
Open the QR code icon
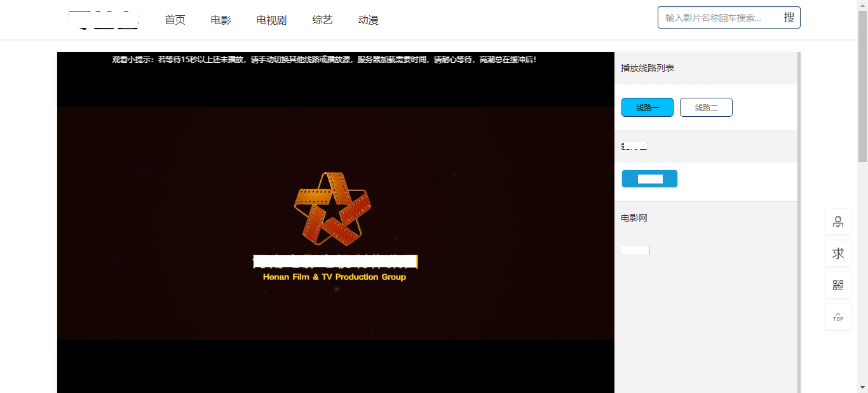tap(837, 284)
